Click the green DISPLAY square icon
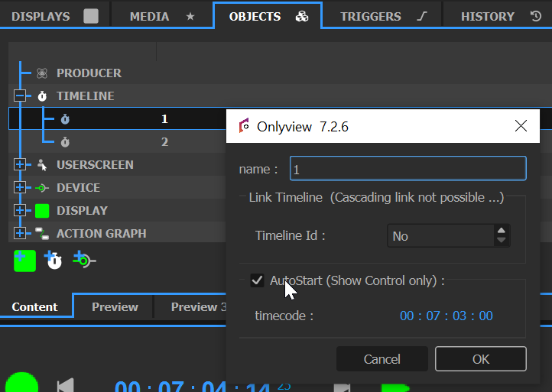Viewport: 552px width, 392px height. pos(42,210)
